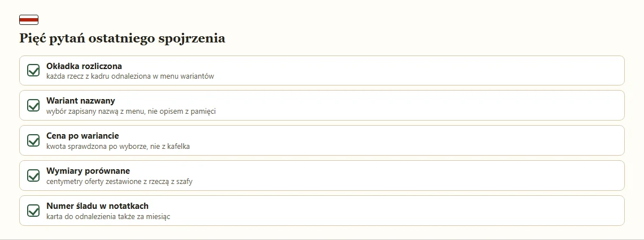Select the 'Cena po wariancie' label

coord(82,135)
